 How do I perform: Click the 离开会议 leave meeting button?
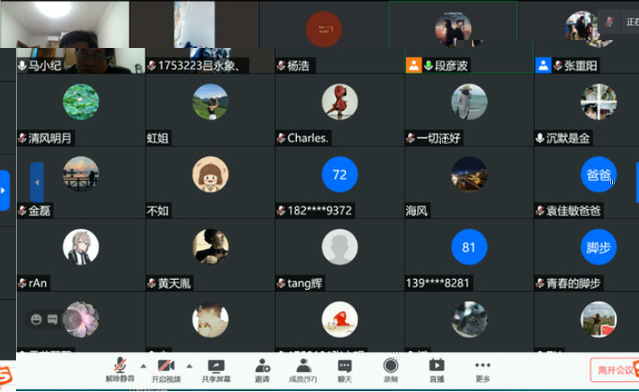(x=614, y=370)
